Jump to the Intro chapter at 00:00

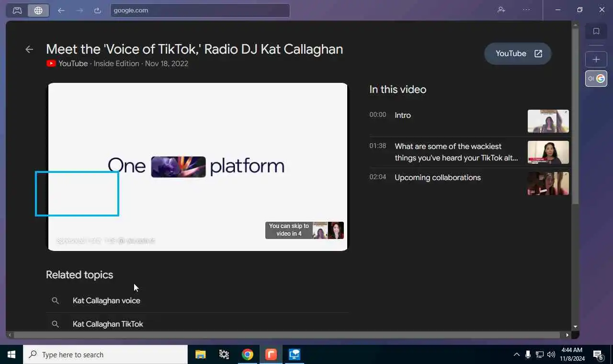(469, 121)
